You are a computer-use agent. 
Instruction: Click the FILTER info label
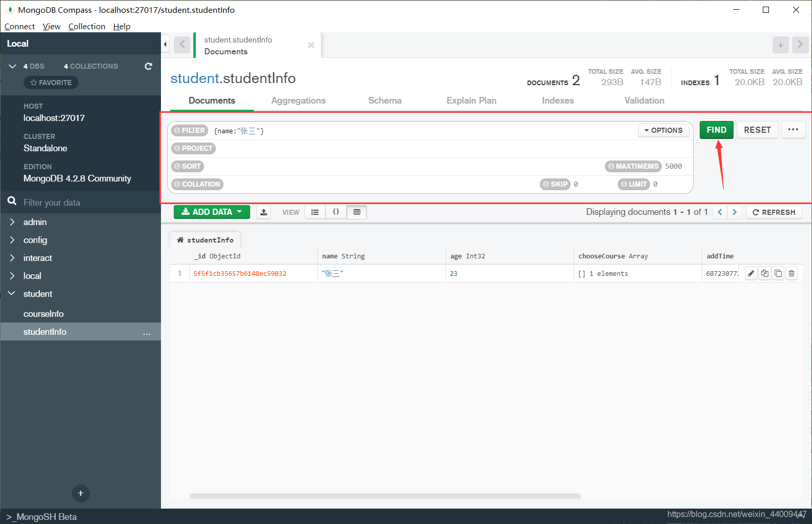[x=190, y=130]
